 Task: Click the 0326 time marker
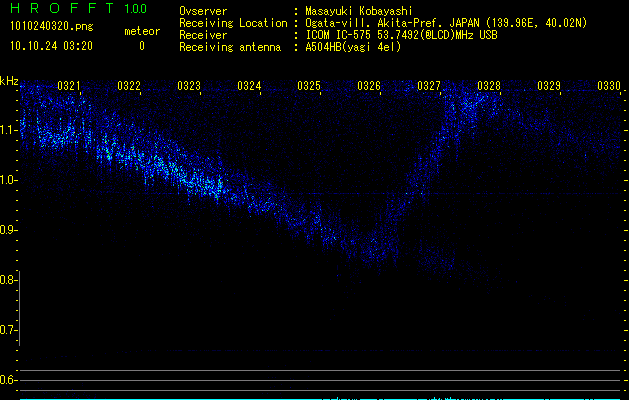pos(369,85)
